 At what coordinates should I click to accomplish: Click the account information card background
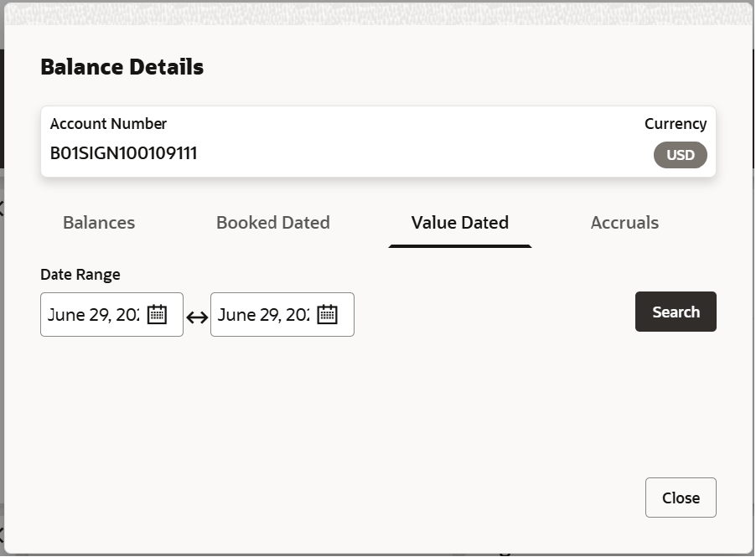click(379, 142)
